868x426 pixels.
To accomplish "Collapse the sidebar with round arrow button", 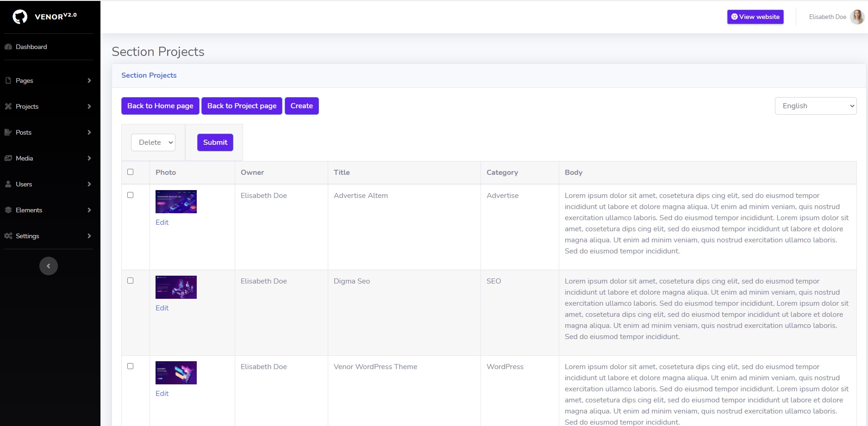I will click(49, 266).
